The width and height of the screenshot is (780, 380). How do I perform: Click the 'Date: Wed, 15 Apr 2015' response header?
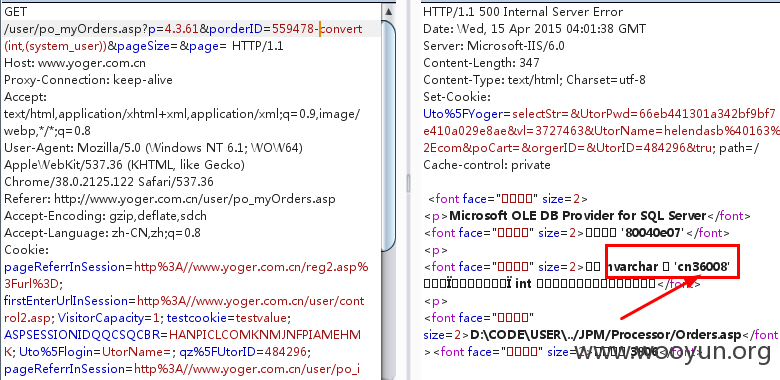535,29
